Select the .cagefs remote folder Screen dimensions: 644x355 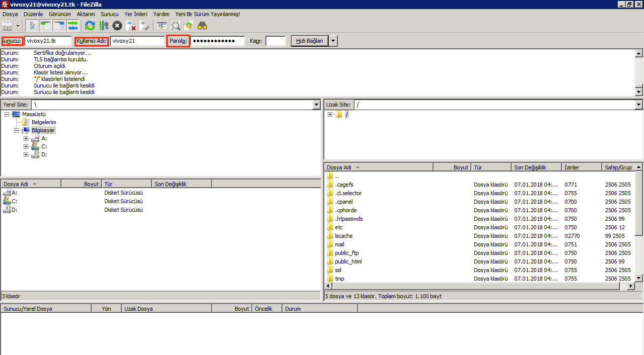(344, 185)
